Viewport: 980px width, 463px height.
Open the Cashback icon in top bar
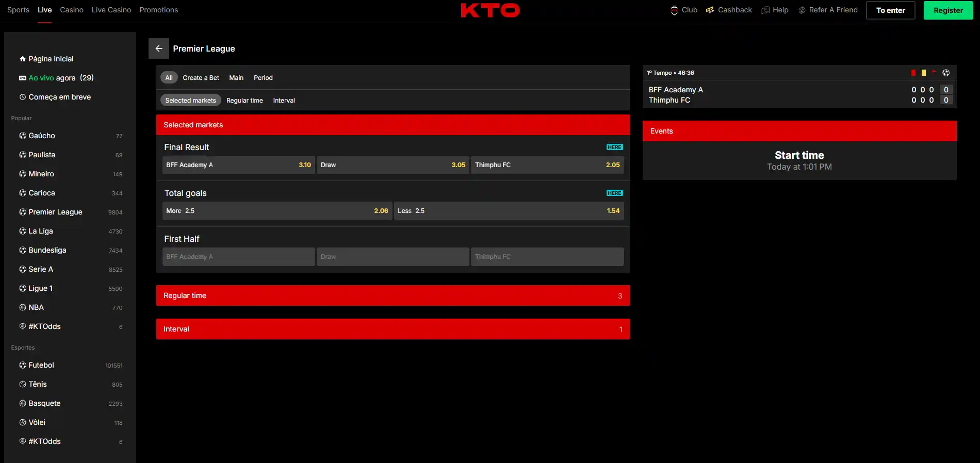710,10
